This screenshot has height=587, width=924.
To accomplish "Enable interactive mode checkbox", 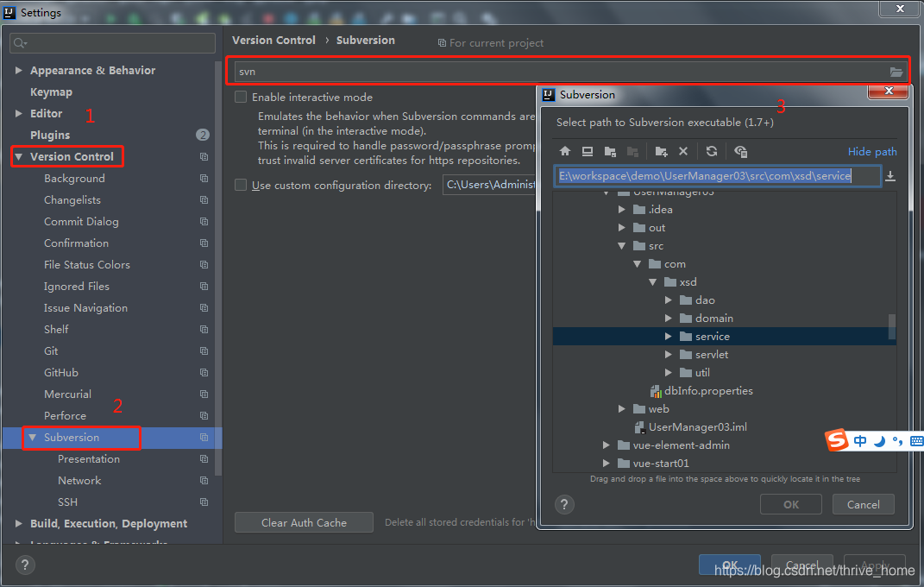I will click(241, 97).
